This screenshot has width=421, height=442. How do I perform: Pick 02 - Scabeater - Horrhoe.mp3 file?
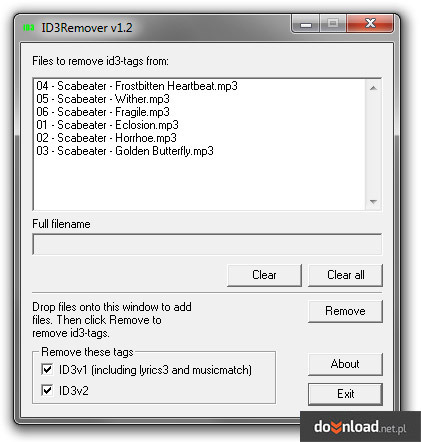point(106,138)
